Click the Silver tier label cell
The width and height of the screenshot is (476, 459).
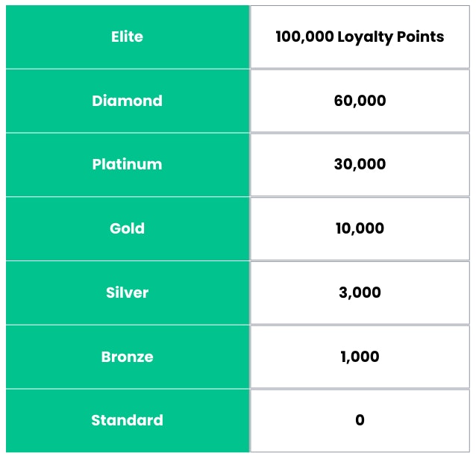127,293
